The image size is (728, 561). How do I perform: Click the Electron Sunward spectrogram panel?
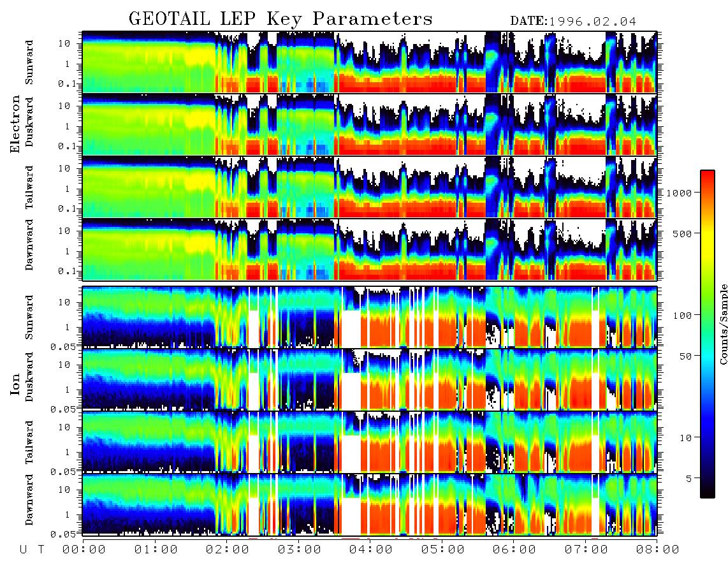tap(370, 62)
